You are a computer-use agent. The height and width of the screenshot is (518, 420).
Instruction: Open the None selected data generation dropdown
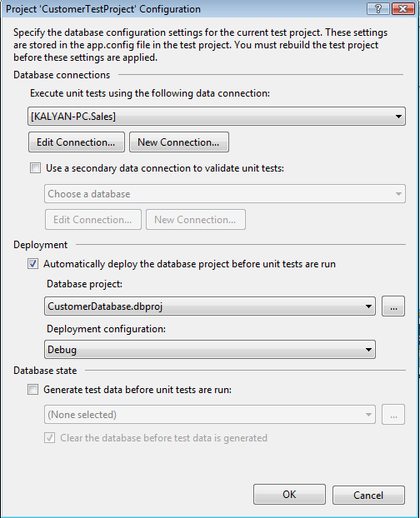coord(210,414)
